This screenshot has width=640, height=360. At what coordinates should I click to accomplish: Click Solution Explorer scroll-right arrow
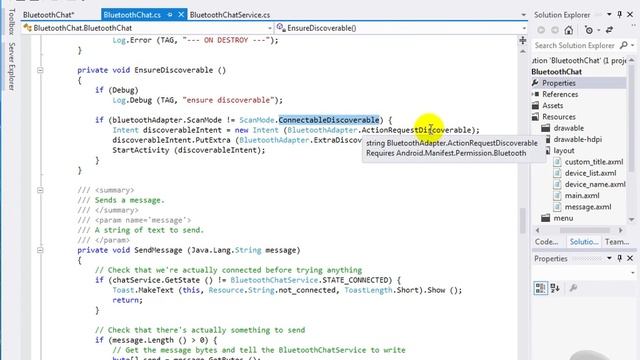coord(620,230)
